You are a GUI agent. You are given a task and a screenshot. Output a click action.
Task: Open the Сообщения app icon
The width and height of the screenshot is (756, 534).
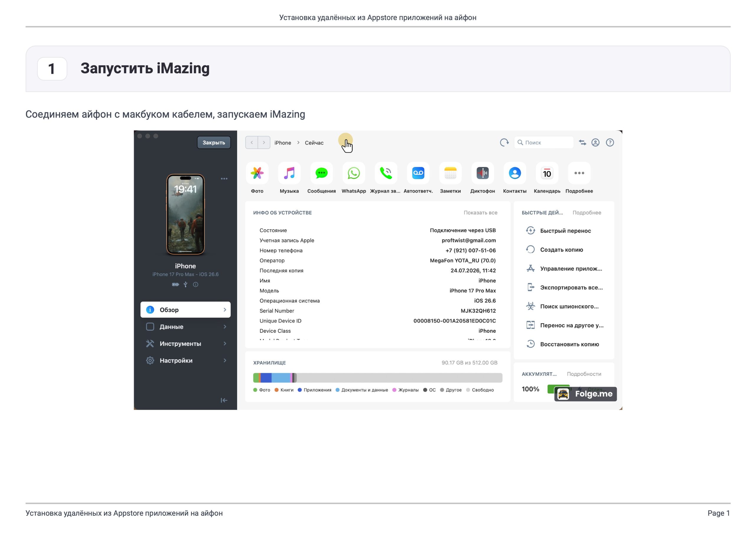[322, 173]
